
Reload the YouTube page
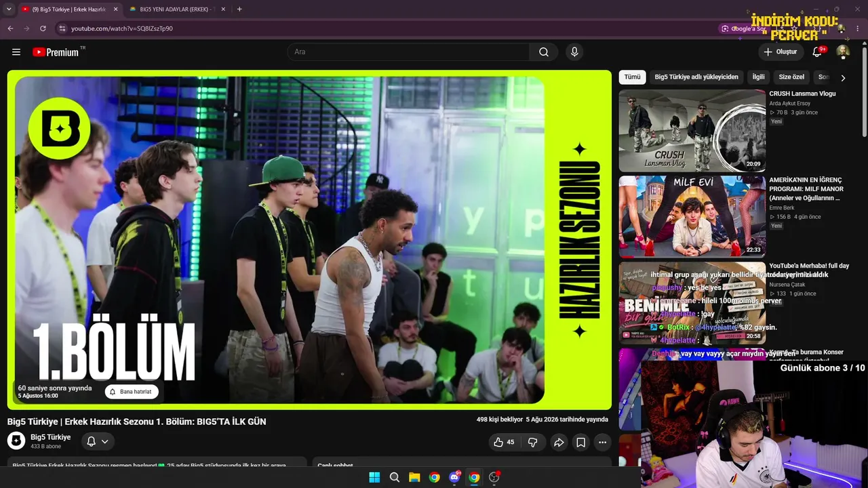[43, 28]
